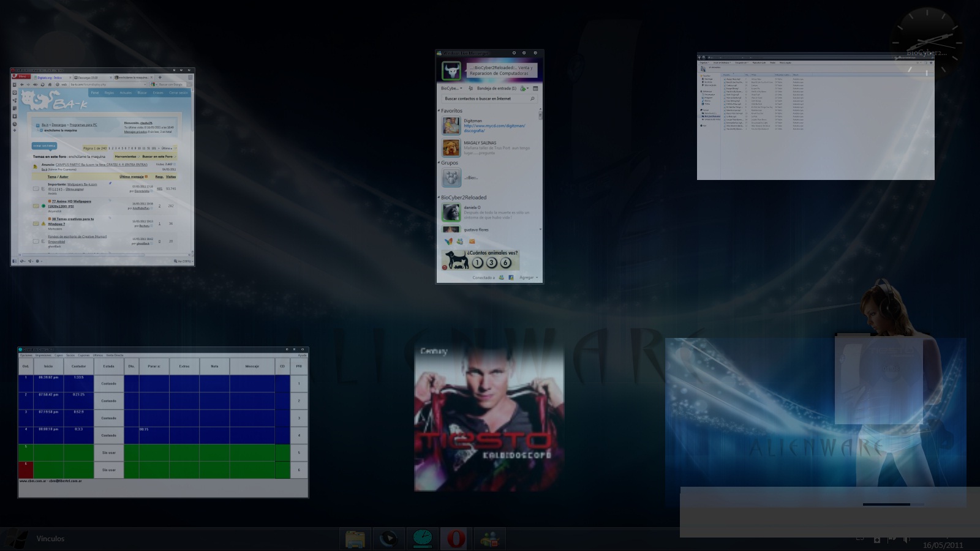Click Parar a: cell showing 00:15
Viewport: 980px width, 551px height.
click(x=154, y=435)
